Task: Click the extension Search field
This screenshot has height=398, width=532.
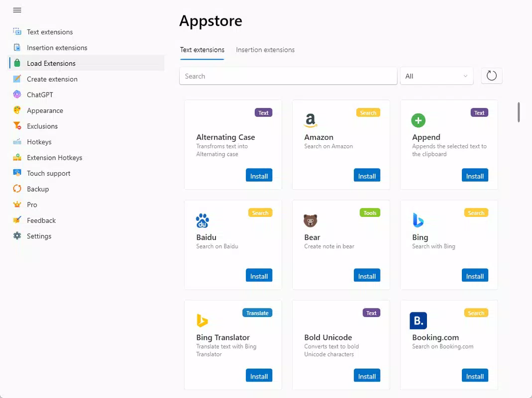Action: click(288, 76)
